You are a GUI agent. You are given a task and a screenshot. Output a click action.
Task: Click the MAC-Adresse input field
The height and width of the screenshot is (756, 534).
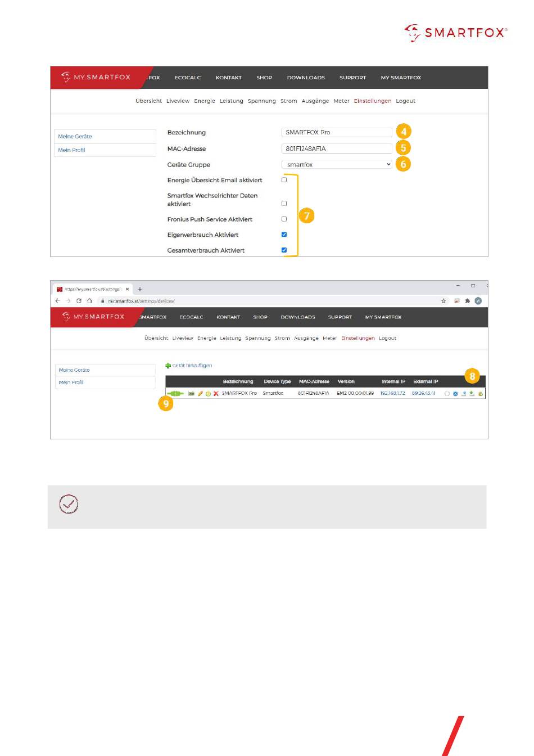[x=337, y=148]
